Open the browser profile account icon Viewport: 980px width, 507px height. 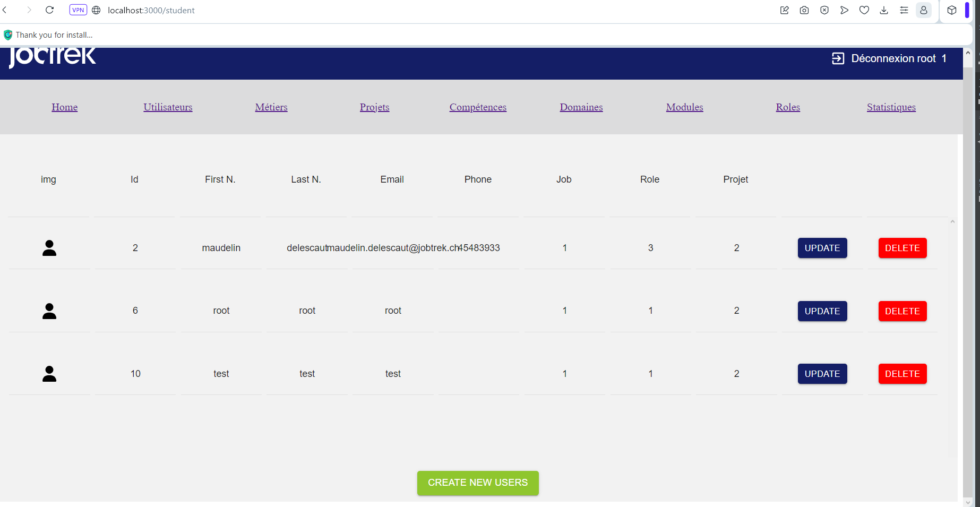click(924, 10)
